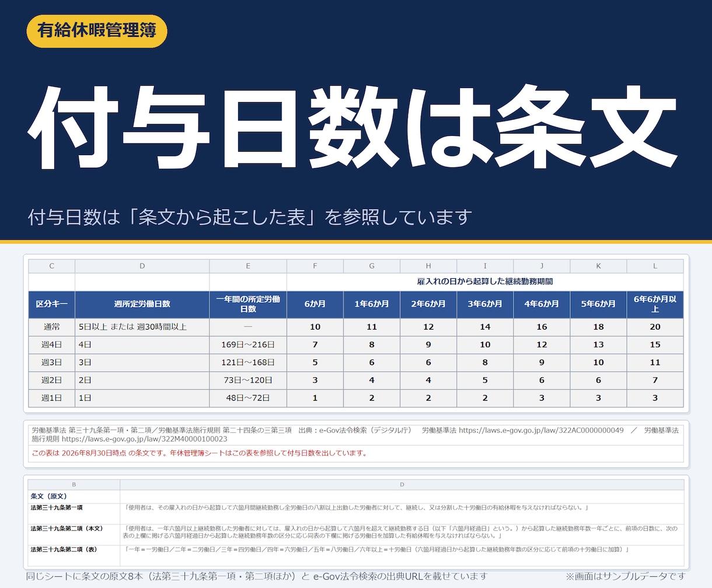This screenshot has width=712, height=588.
Task: Select the 週1日 row key cell
Action: click(52, 398)
